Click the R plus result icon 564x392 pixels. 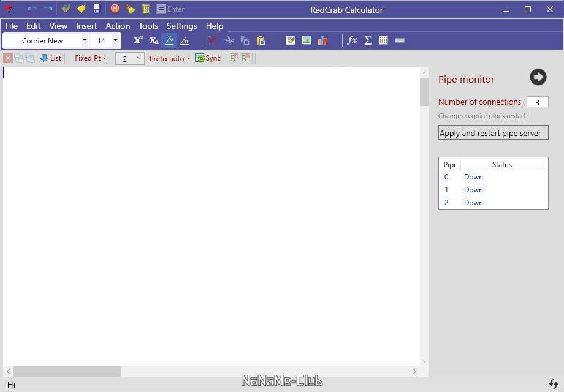point(234,58)
